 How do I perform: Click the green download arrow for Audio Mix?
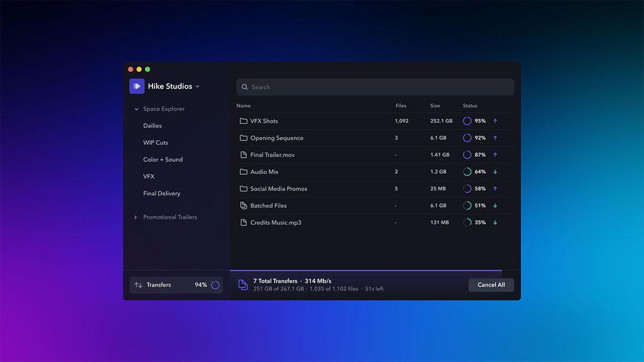coord(495,172)
